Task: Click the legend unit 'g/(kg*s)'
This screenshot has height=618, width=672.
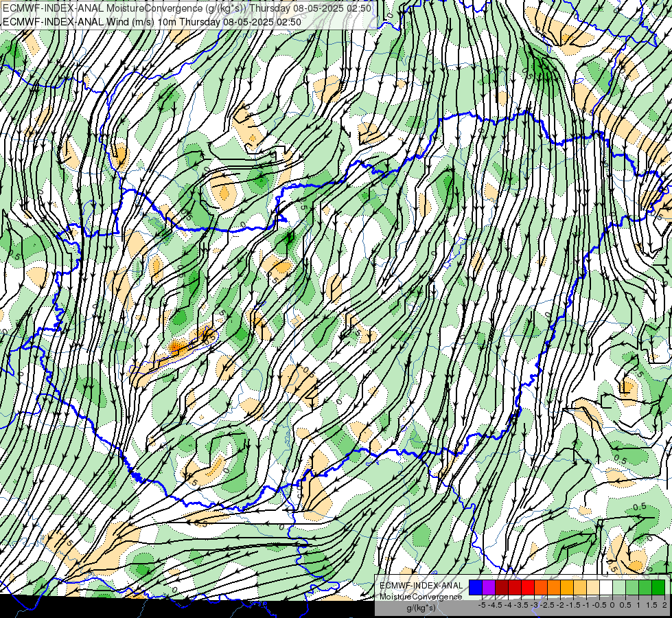Action: point(421,608)
